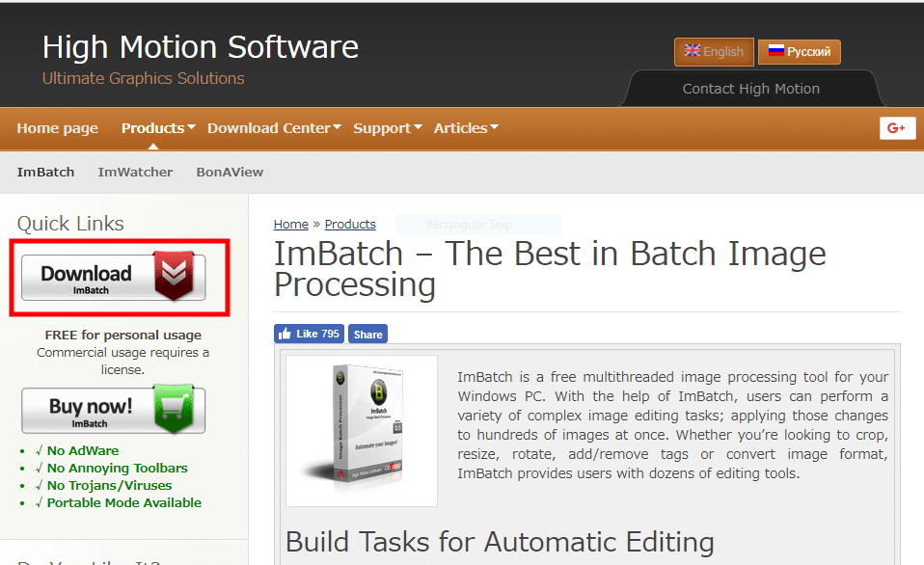The width and height of the screenshot is (924, 565).
Task: Click the Google+ share icon
Action: [x=897, y=128]
